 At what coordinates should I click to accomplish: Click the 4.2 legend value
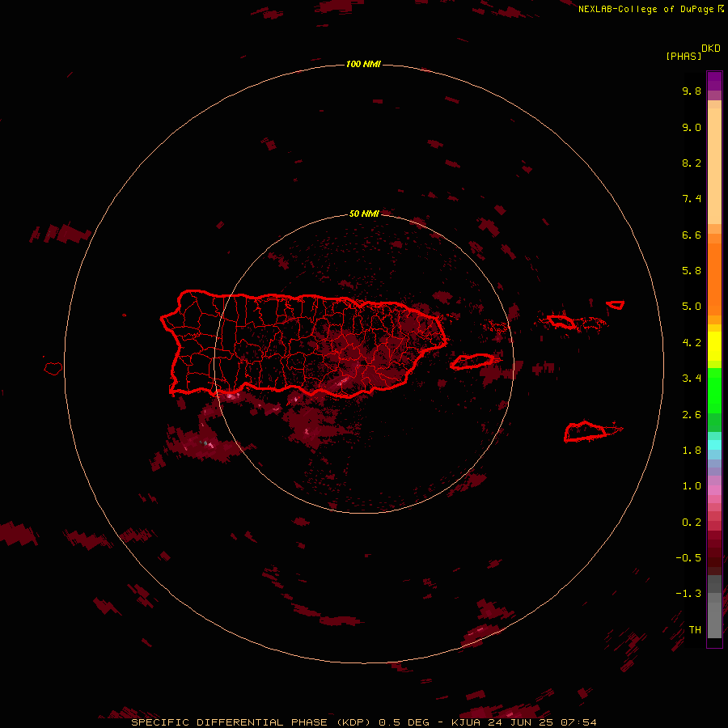[x=692, y=343]
